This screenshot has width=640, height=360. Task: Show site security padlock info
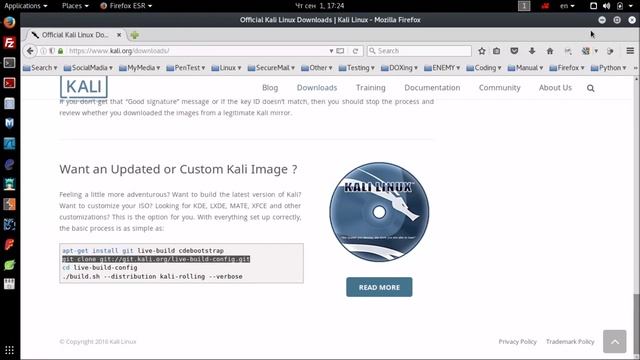(x=60, y=51)
